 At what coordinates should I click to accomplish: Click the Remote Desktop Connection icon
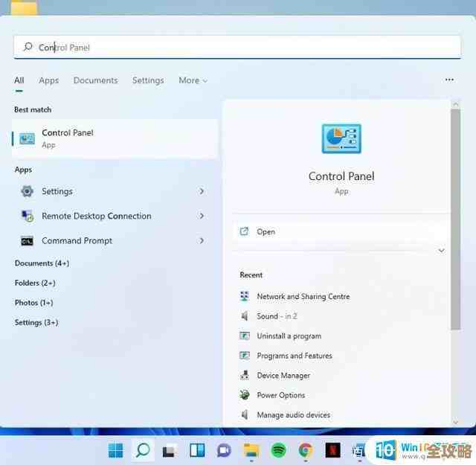pyautogui.click(x=28, y=216)
